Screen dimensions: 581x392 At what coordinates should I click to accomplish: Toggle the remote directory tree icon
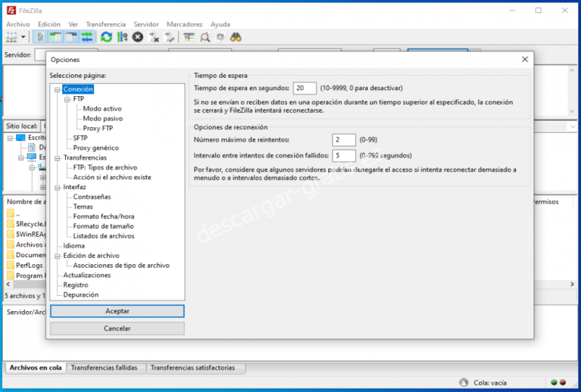coord(71,37)
